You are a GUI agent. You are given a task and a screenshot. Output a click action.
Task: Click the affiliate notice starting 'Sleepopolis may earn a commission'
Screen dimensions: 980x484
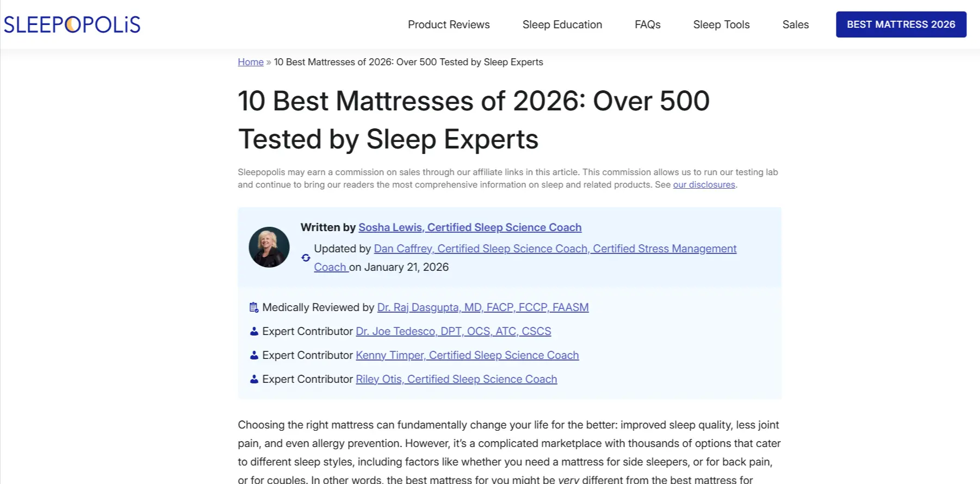point(508,178)
